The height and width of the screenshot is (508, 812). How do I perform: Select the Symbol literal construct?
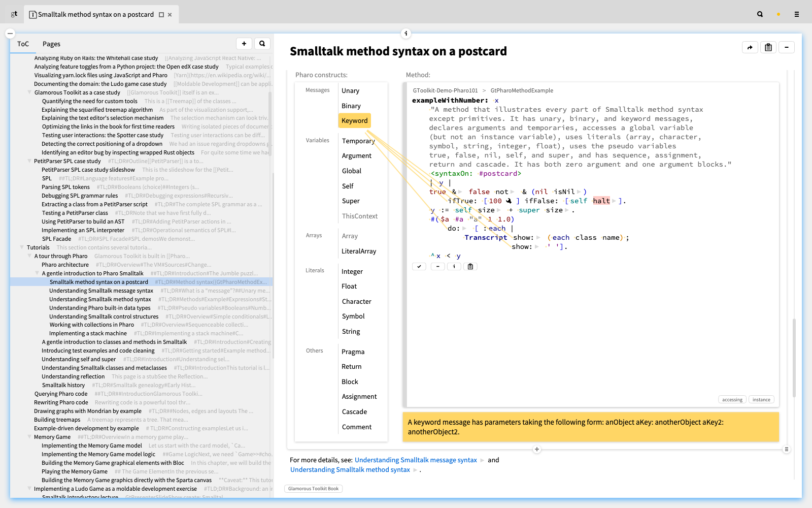(x=353, y=316)
